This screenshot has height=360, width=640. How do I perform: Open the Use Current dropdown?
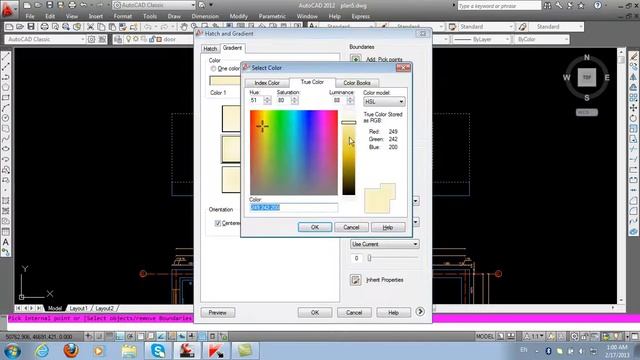[384, 244]
